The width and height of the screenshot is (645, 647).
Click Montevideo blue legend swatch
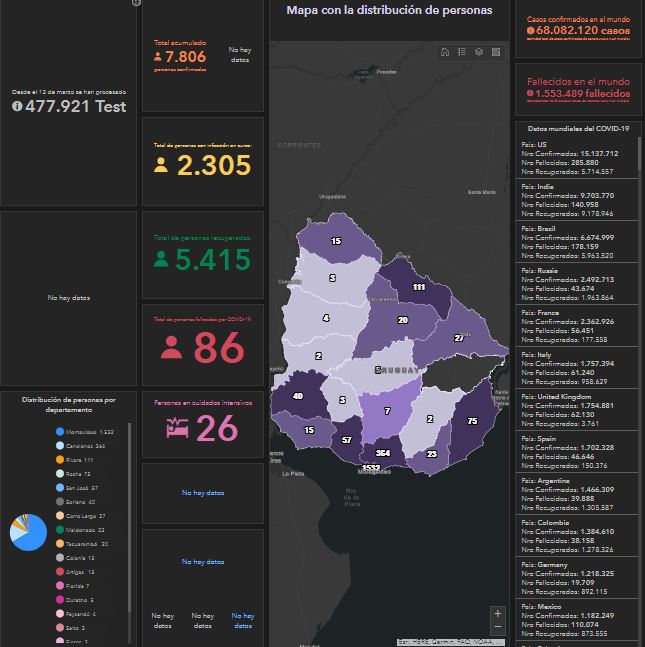(x=60, y=431)
